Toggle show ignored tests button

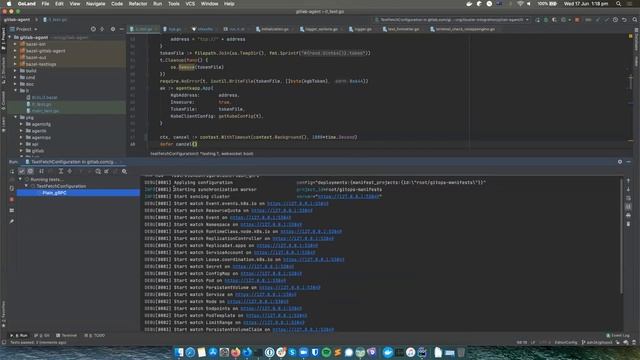point(30,171)
